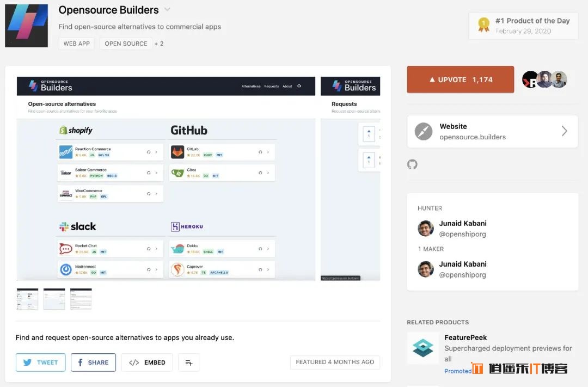Click the chevron on the Caprover row
The image size is (588, 387).
268,269
